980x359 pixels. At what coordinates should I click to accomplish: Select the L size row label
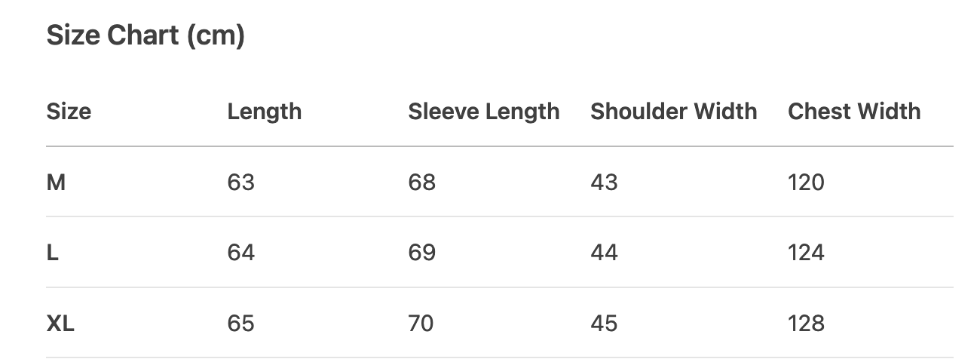click(53, 253)
